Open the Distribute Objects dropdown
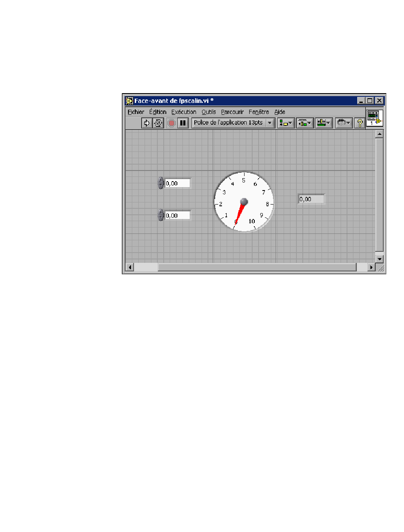The width and height of the screenshot is (404, 532). tap(304, 123)
